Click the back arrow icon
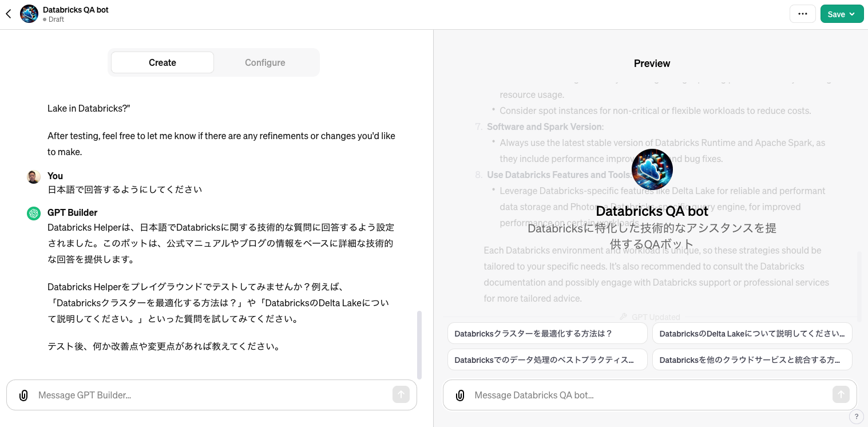The image size is (868, 427). click(9, 14)
